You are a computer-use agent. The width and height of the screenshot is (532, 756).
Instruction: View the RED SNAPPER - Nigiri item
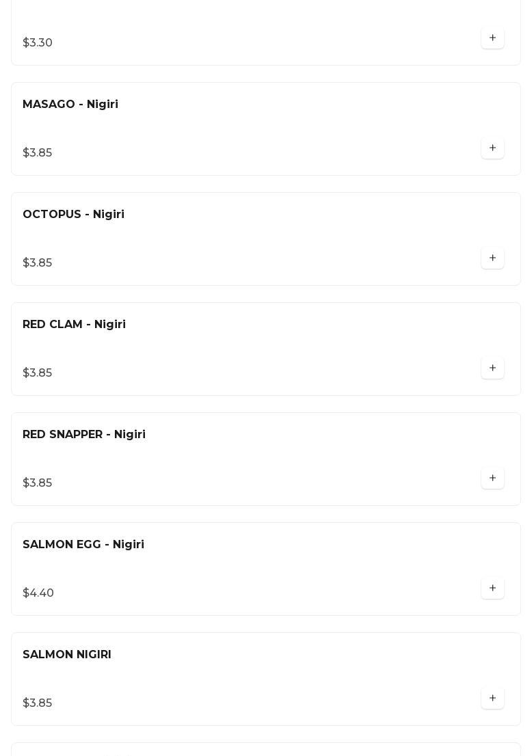click(x=84, y=435)
